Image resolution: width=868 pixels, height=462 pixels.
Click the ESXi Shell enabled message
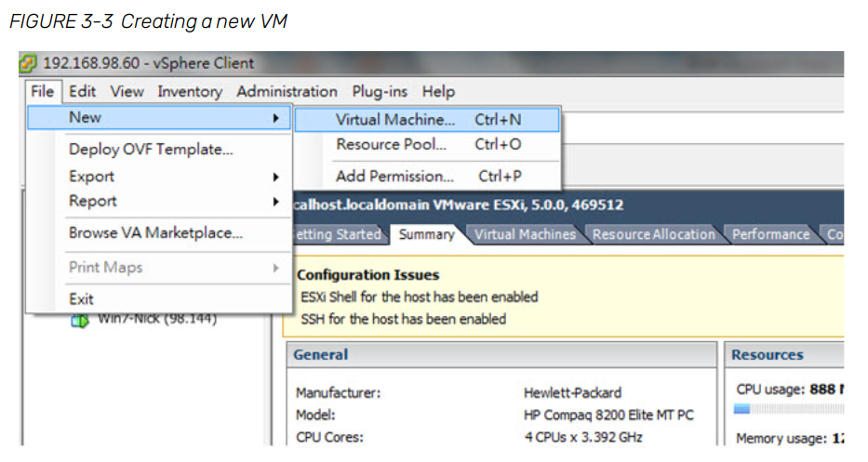[419, 297]
